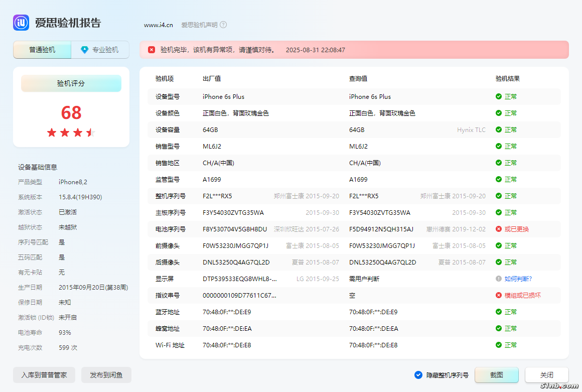Click green check icon in 蜂窝地址 row
582x392 pixels.
pyautogui.click(x=499, y=328)
